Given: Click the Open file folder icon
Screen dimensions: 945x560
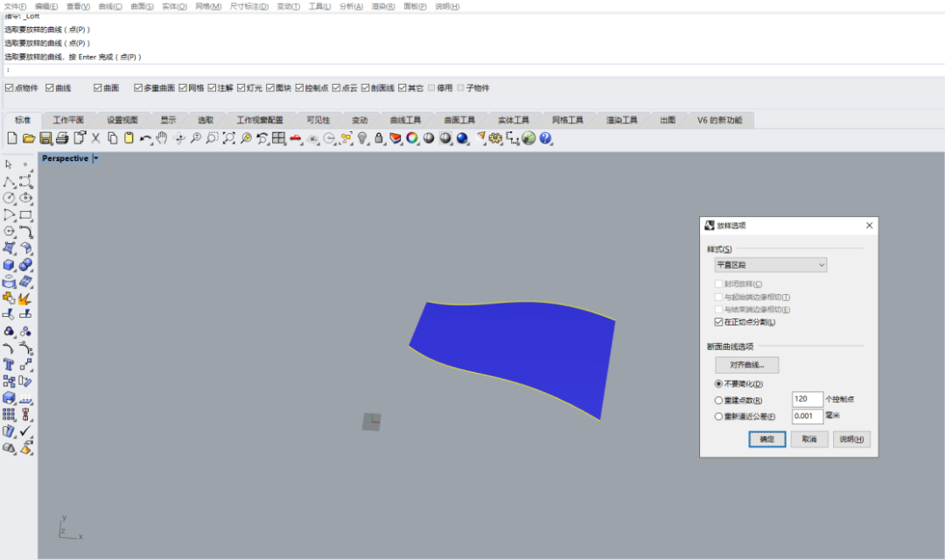Looking at the screenshot, I should pyautogui.click(x=29, y=138).
